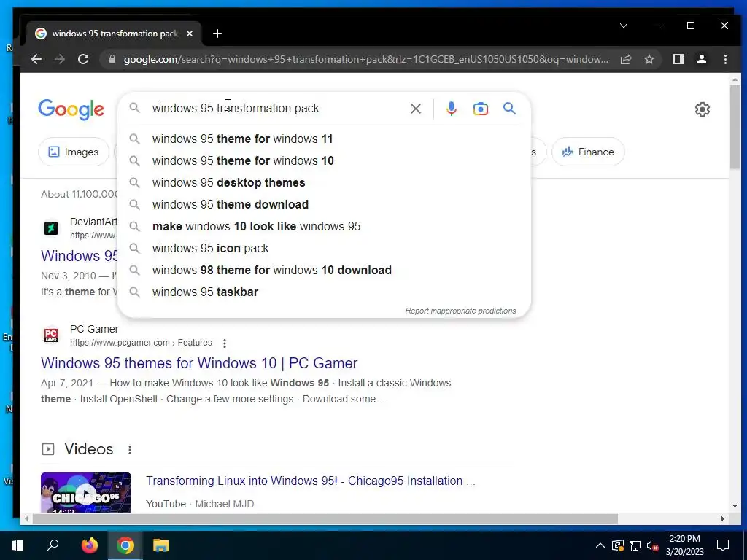Choose suggestion windows 95 theme download
The height and width of the screenshot is (560, 747).
(324, 205)
